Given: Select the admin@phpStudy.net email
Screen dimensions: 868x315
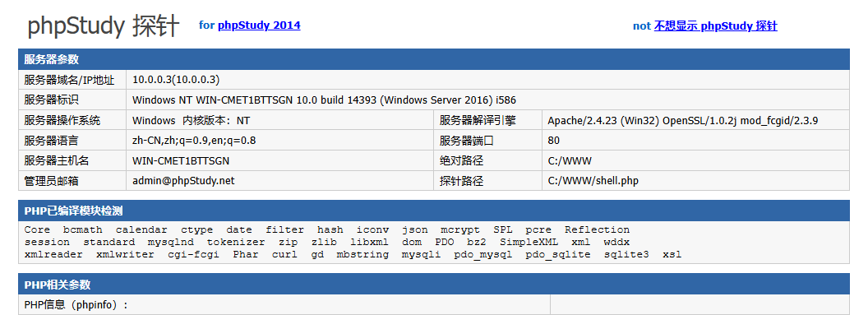Looking at the screenshot, I should tap(183, 180).
